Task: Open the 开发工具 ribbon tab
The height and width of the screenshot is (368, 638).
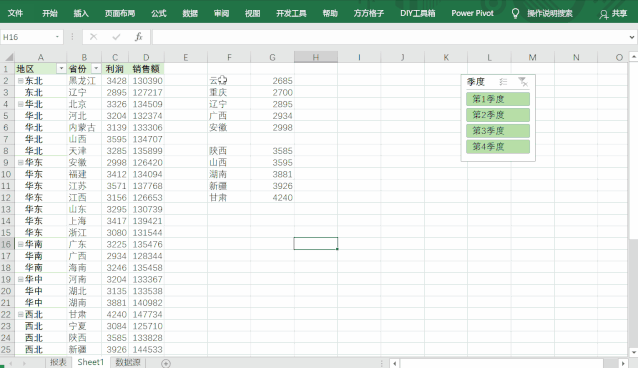Action: pyautogui.click(x=291, y=13)
